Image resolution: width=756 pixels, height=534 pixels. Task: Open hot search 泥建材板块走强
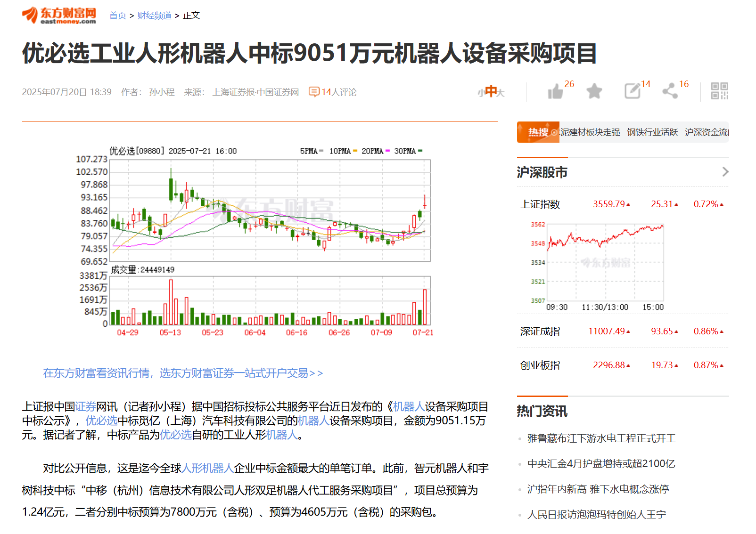(x=590, y=132)
